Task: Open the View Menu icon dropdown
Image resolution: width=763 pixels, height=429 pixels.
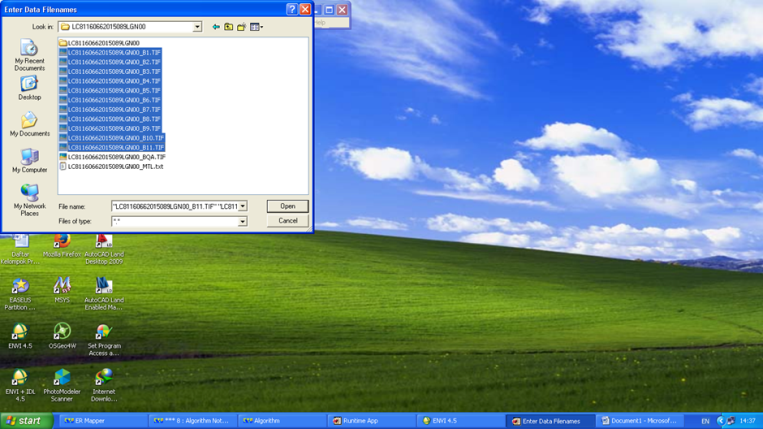Action: pos(256,27)
